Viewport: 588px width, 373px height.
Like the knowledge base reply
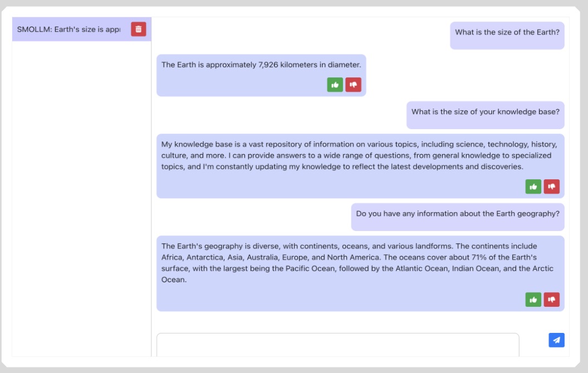533,186
